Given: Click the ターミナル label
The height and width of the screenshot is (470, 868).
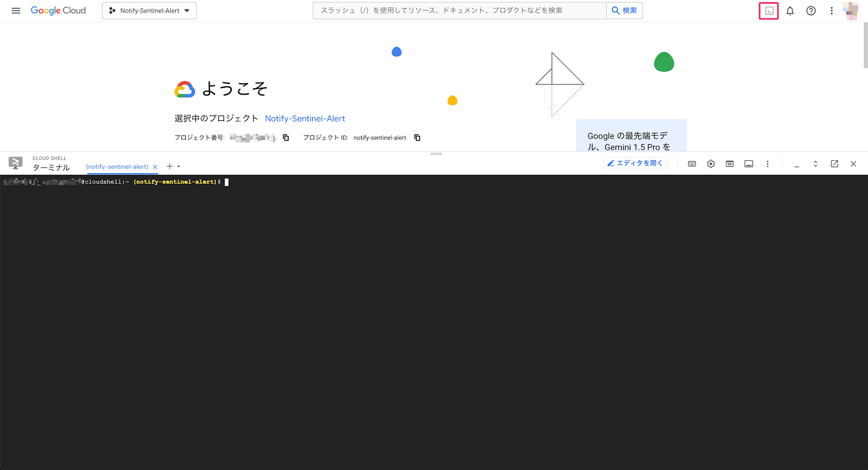Looking at the screenshot, I should point(51,168).
